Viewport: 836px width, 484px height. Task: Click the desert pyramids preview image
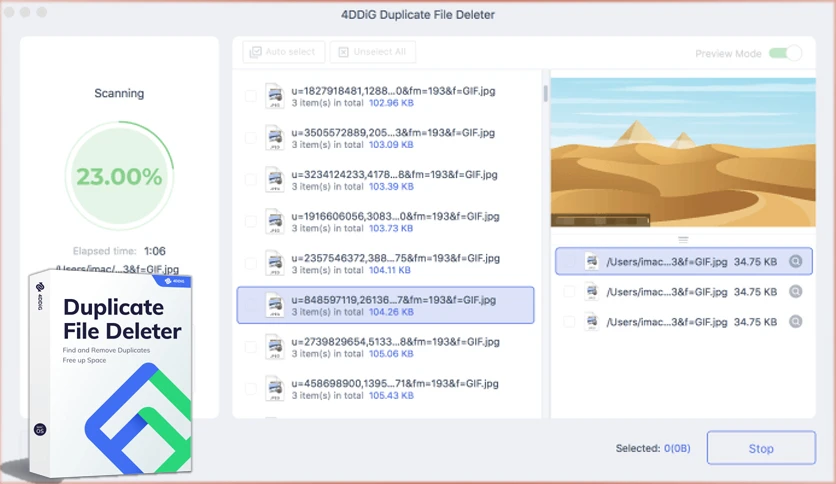pos(683,152)
